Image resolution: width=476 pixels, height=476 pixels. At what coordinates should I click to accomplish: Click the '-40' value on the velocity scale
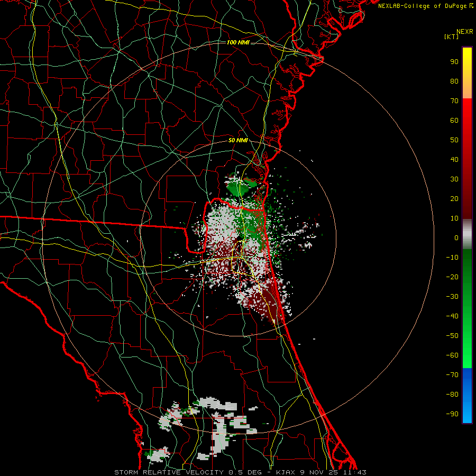click(452, 316)
